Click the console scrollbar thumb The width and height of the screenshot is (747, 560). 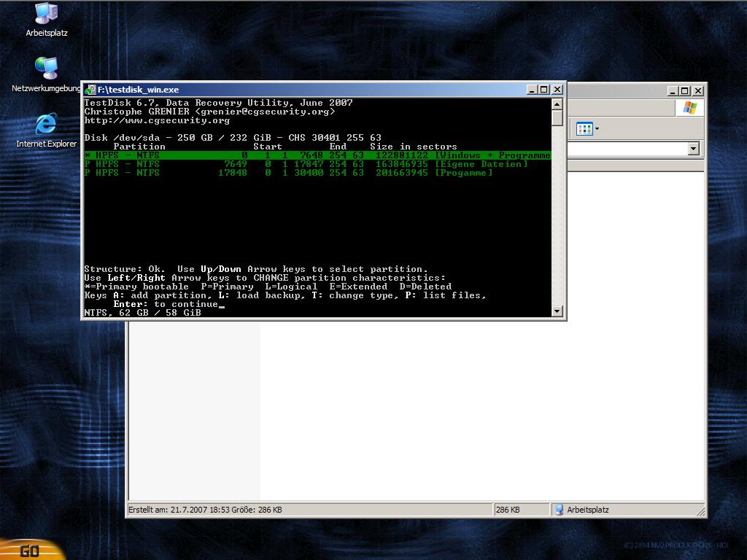coord(557,117)
